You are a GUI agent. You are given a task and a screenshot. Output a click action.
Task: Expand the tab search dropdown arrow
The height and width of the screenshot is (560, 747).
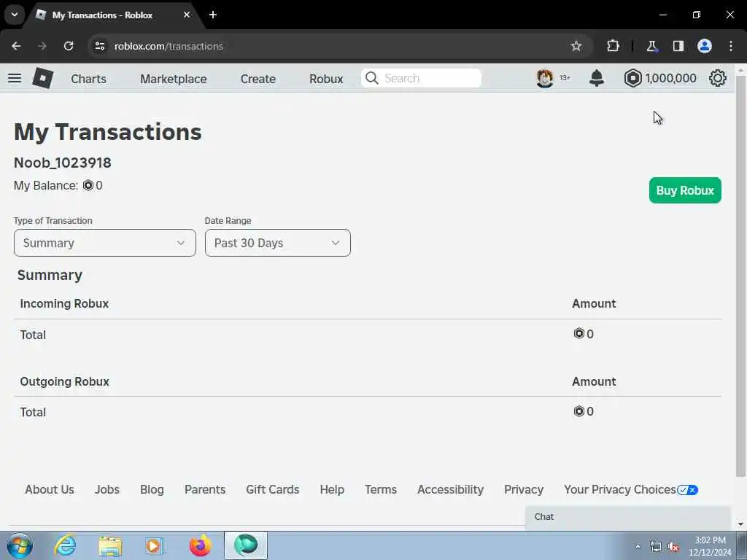15,15
